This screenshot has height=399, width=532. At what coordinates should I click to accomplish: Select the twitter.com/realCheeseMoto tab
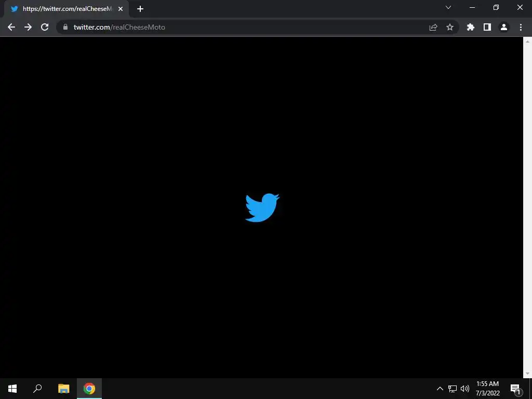point(66,9)
